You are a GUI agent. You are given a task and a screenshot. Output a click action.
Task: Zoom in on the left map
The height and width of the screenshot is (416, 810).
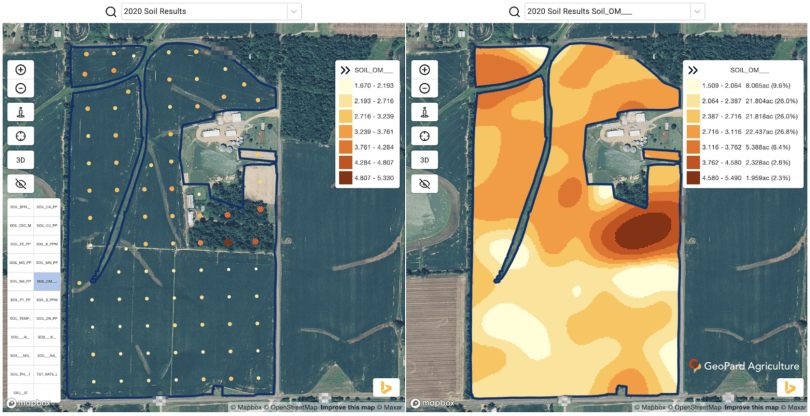(21, 70)
